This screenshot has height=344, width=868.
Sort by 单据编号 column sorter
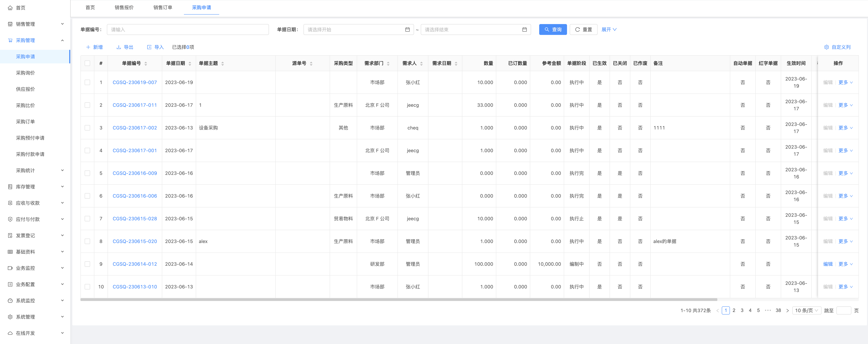point(146,63)
